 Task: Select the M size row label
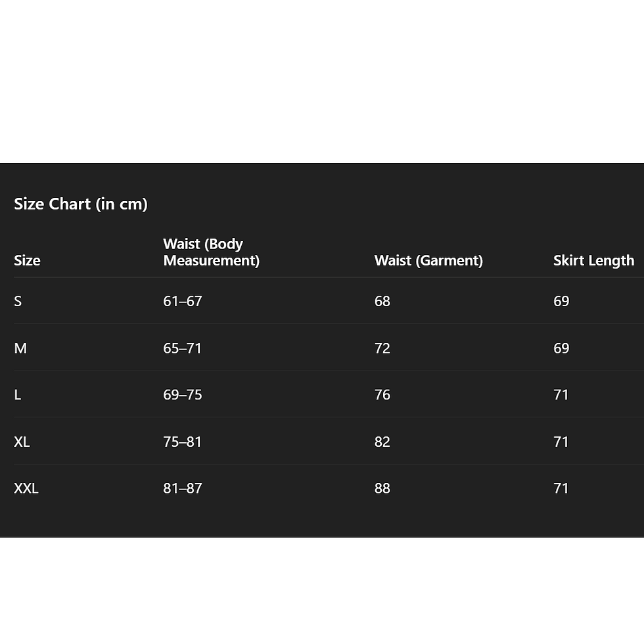click(20, 348)
